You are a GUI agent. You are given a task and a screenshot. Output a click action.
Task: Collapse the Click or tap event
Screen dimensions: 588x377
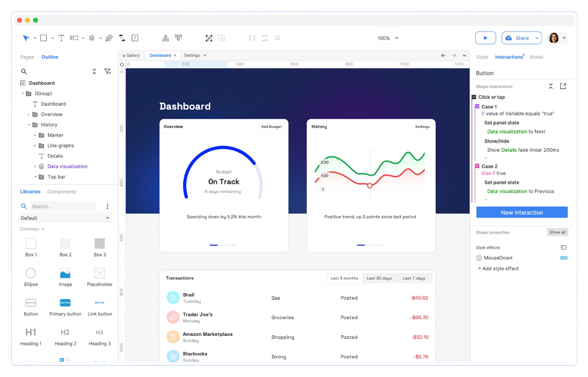(474, 97)
